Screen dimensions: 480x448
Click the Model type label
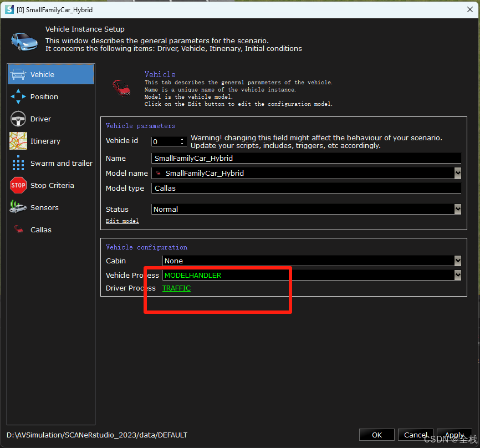pyautogui.click(x=125, y=189)
